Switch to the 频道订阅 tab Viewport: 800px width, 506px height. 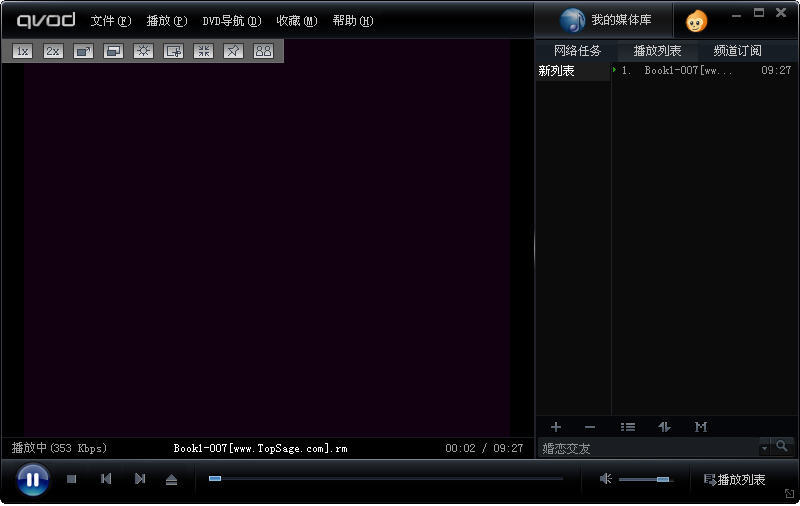[x=737, y=50]
